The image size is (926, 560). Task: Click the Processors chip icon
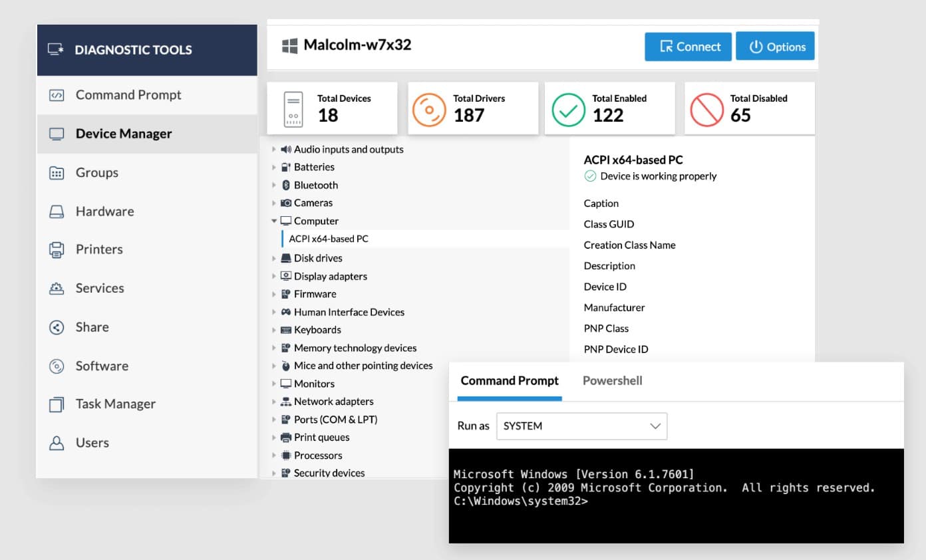(x=286, y=456)
